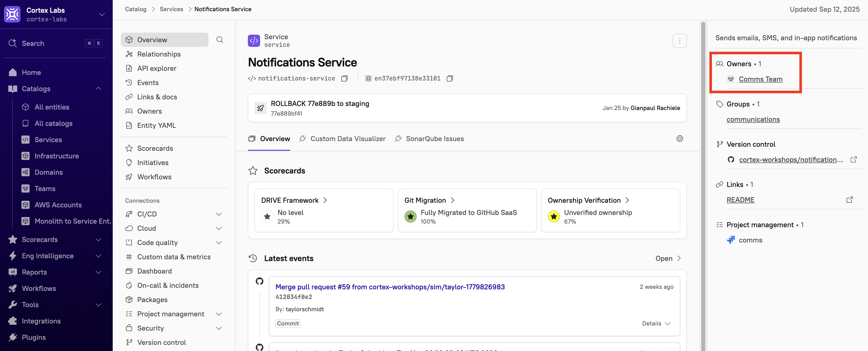Click the Eng Intelligence lightning icon

click(x=13, y=256)
